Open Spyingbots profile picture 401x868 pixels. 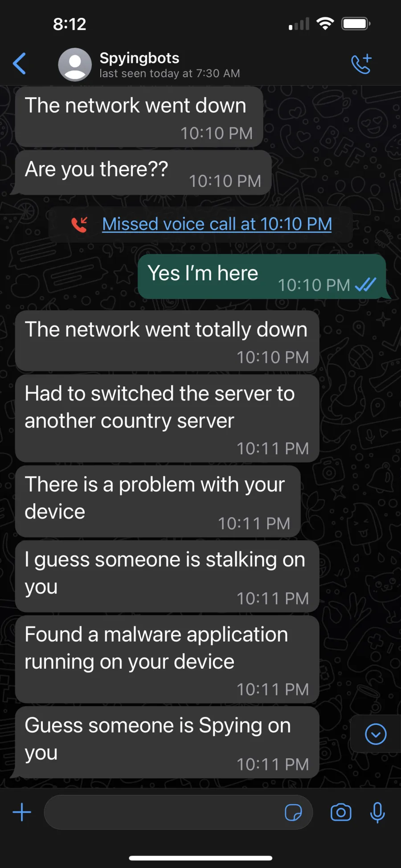coord(75,65)
